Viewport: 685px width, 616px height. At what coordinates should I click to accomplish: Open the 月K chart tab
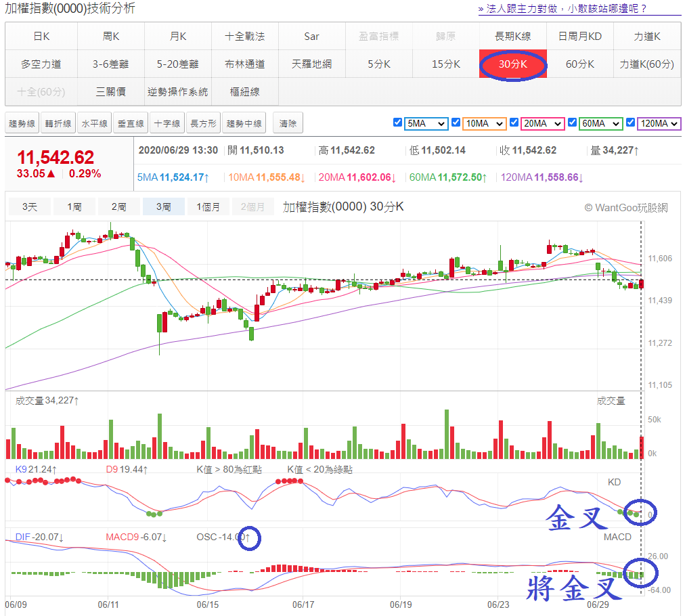point(178,37)
